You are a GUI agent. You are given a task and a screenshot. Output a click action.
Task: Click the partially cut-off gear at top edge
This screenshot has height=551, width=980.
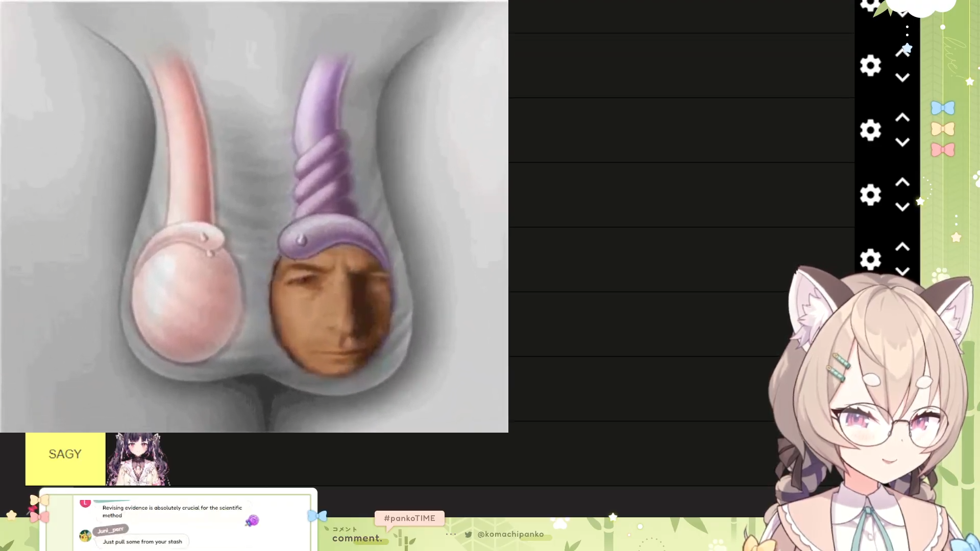(869, 5)
